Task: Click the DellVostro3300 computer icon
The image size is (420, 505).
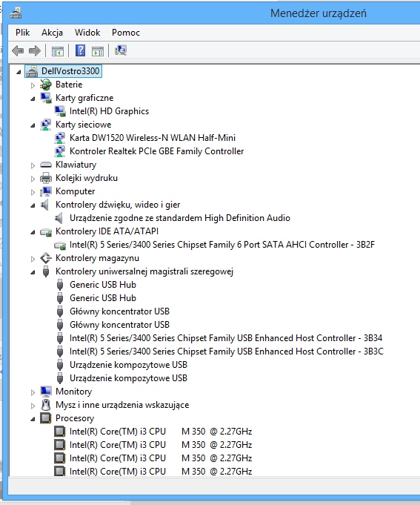Action: (x=32, y=71)
